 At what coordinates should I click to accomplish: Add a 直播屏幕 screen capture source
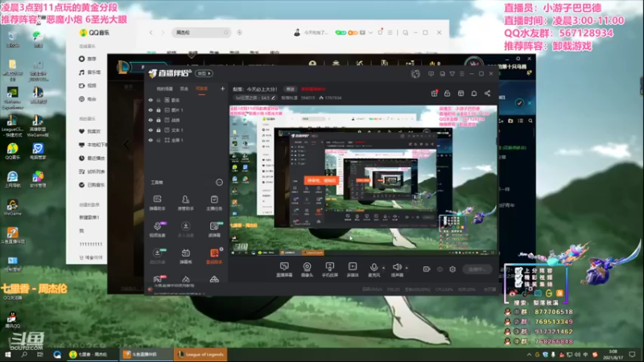[x=284, y=269]
